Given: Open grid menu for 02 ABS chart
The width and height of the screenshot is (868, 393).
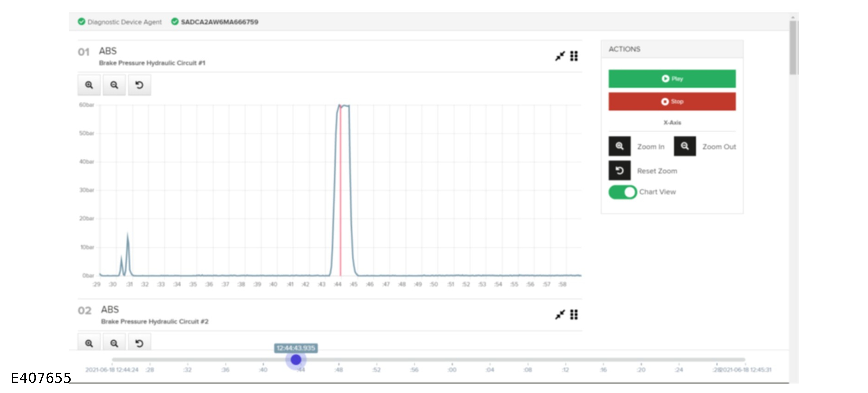Looking at the screenshot, I should pyautogui.click(x=574, y=315).
